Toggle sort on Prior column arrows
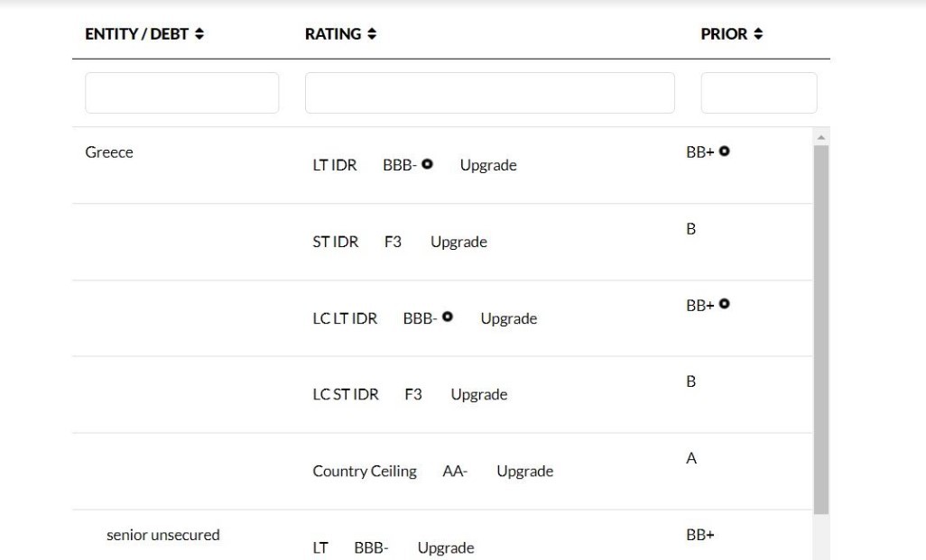This screenshot has width=926, height=560. point(758,34)
